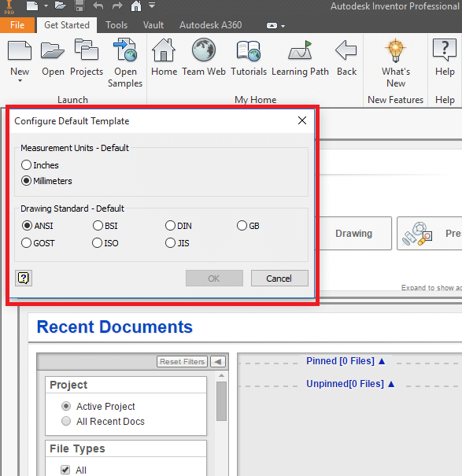Viewport: 462px width, 476px height.
Task: Click the Home icon in quick access toolbar
Action: [136, 6]
